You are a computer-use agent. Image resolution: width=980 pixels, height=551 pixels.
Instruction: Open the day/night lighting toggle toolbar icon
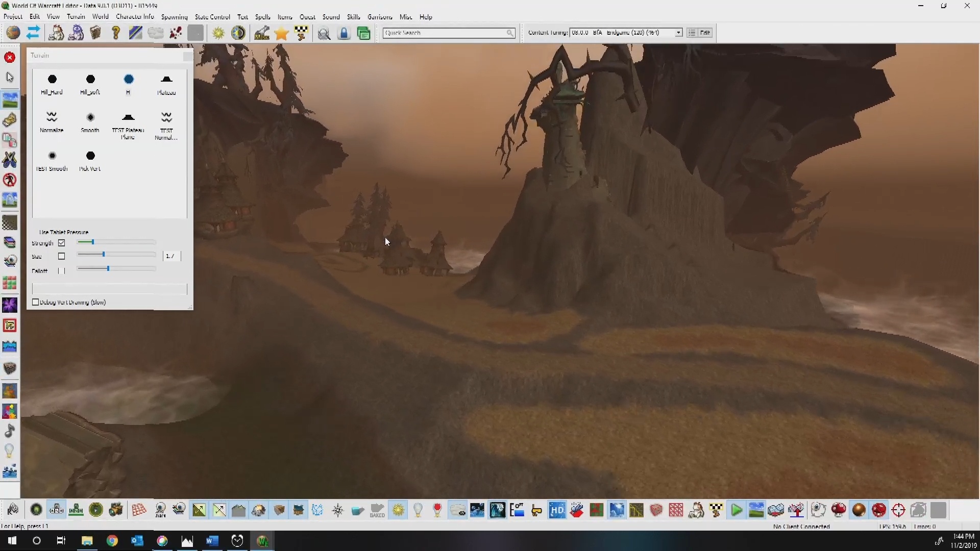238,32
